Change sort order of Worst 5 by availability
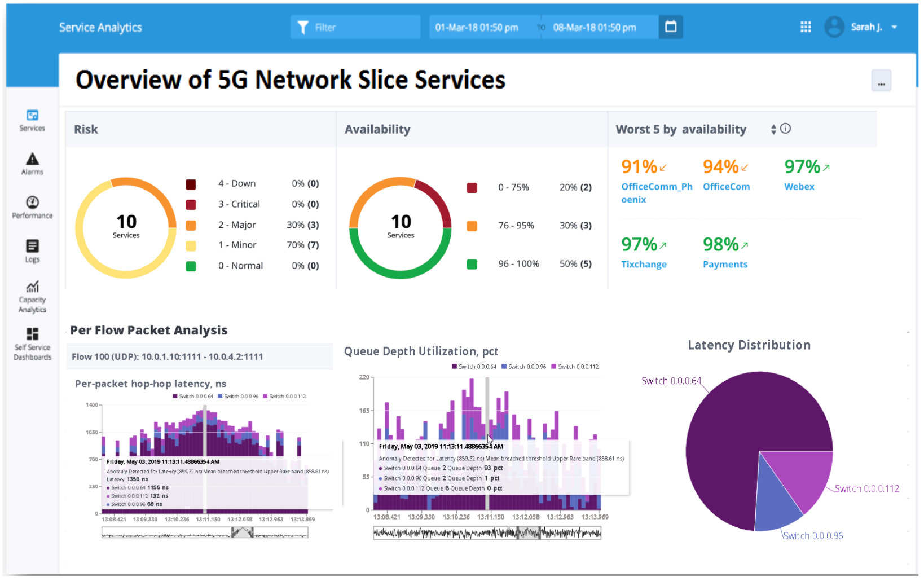This screenshot has width=924, height=581. (773, 129)
